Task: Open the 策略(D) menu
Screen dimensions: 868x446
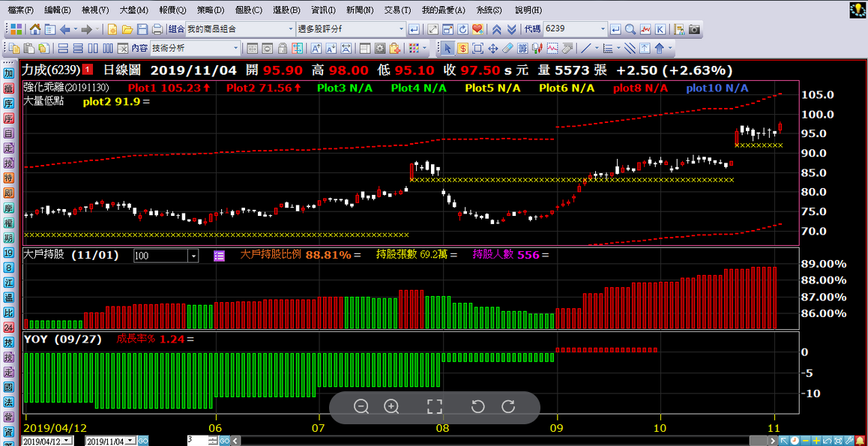Action: click(211, 10)
